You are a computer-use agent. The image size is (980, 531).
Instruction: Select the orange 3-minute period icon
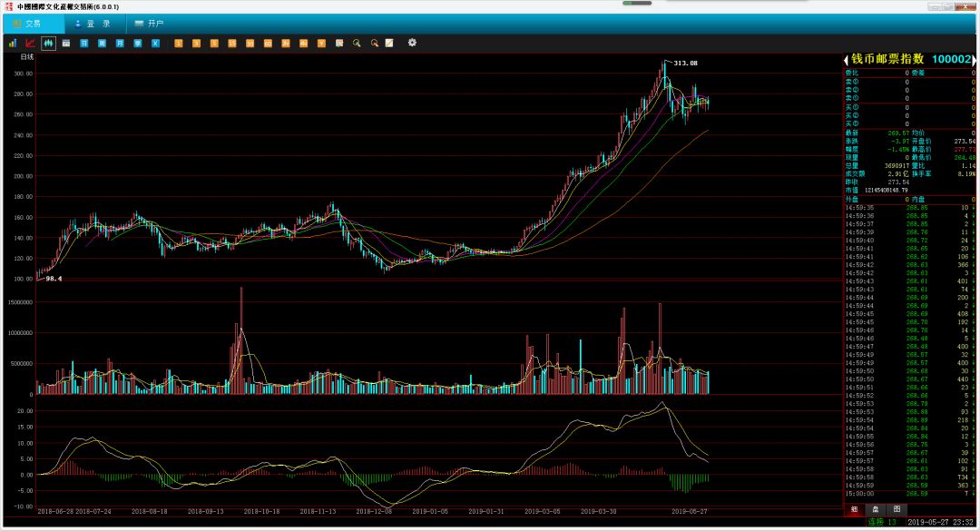click(x=196, y=44)
